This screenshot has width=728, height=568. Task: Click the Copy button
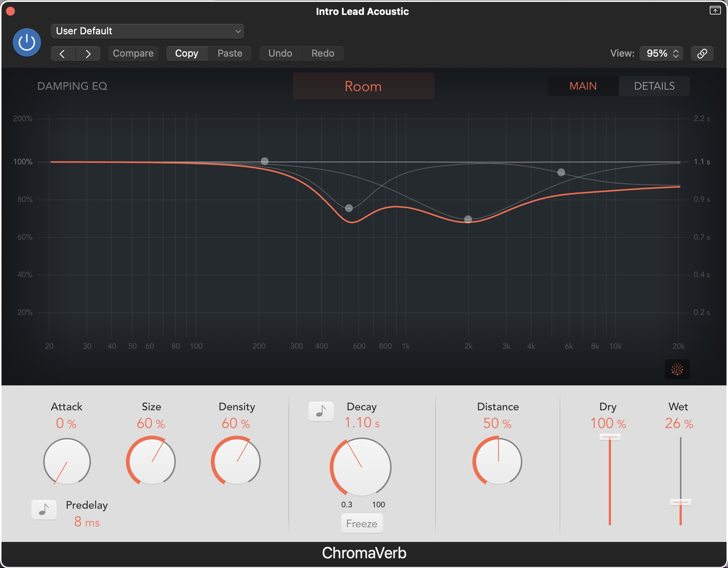(187, 53)
